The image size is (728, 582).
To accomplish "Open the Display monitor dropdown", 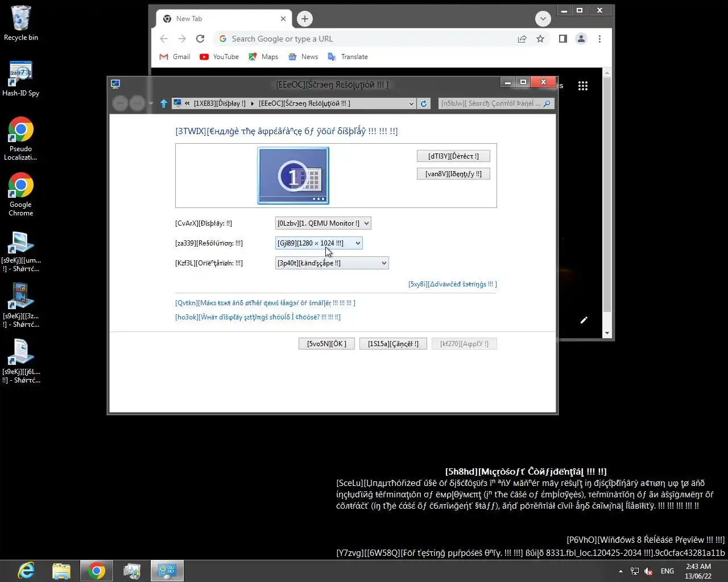I will click(323, 223).
